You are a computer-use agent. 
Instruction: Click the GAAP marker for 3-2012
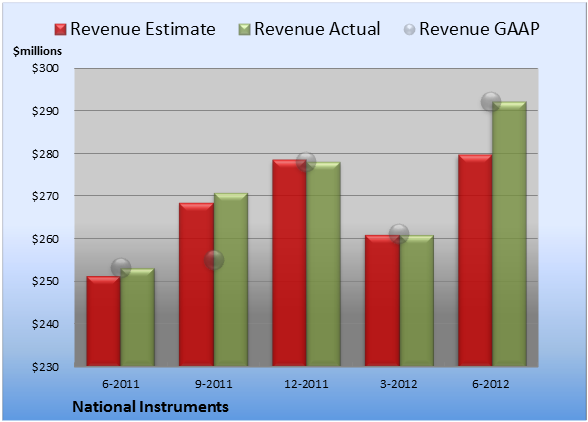click(399, 234)
